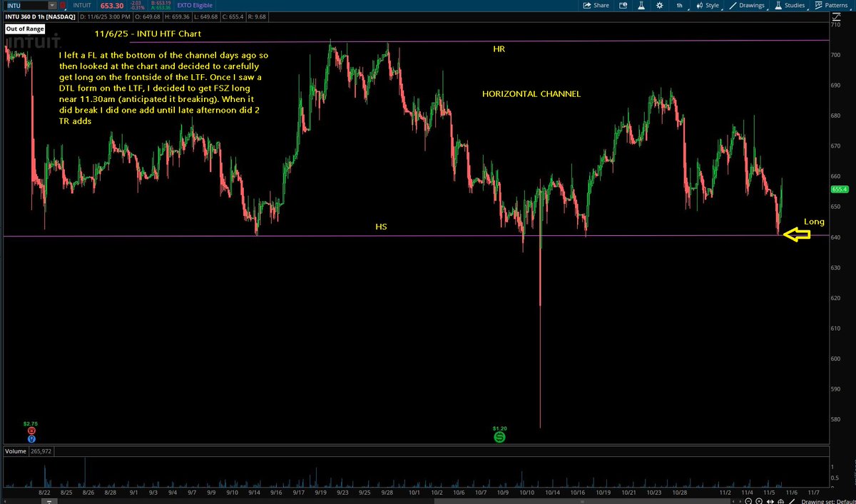Click the 10/14 date on time axis
Viewport: 856px width, 504px height.
coord(552,492)
